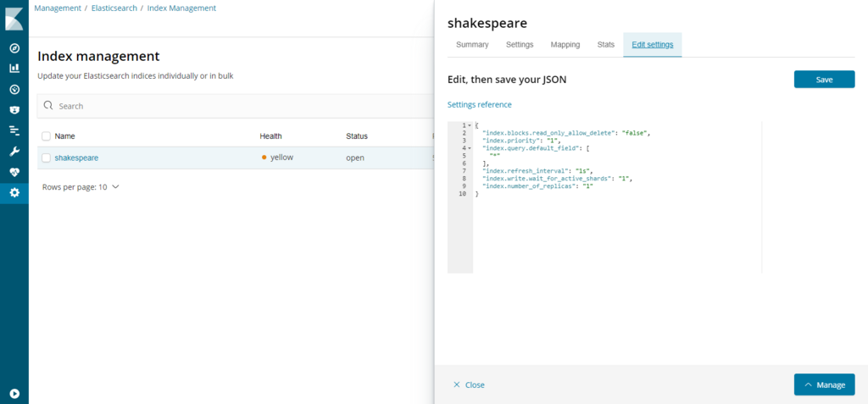868x404 pixels.
Task: Fold the JSON block at line 1
Action: (470, 125)
